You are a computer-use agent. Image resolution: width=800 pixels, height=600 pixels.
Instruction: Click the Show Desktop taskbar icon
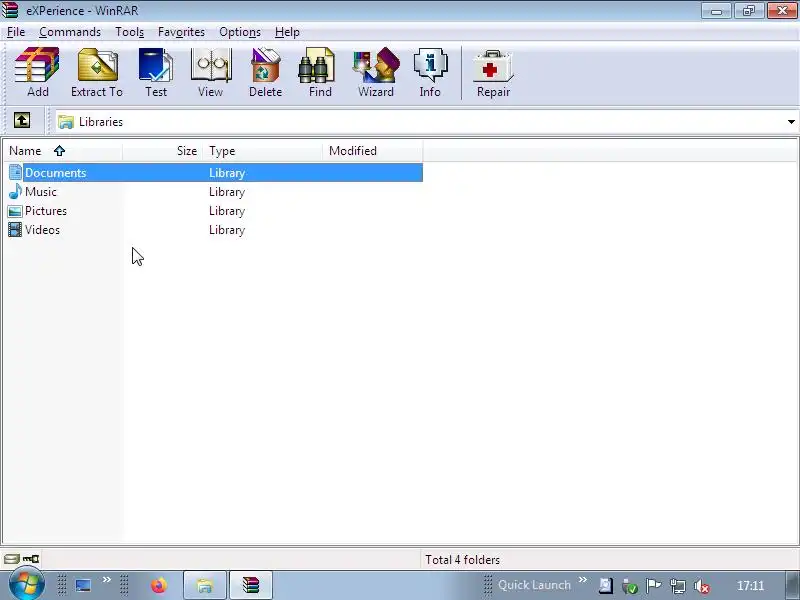click(x=83, y=585)
